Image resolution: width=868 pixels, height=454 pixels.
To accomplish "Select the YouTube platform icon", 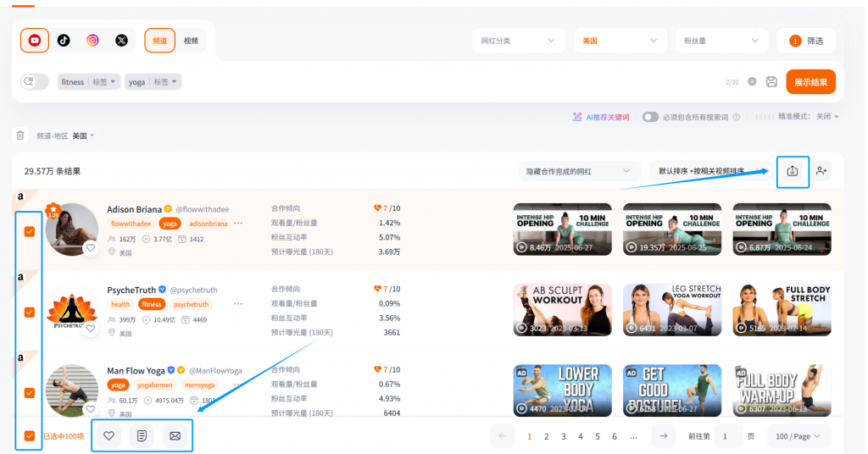I will point(34,41).
